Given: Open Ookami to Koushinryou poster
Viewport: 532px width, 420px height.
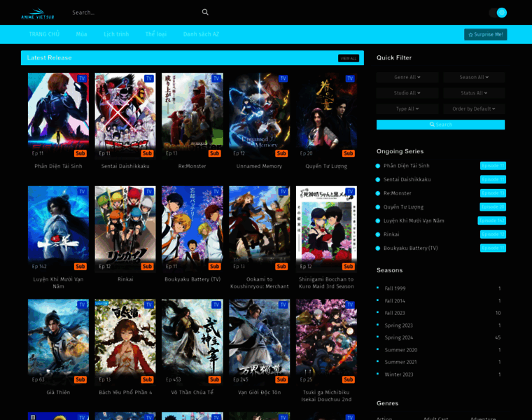Looking at the screenshot, I should tap(259, 228).
